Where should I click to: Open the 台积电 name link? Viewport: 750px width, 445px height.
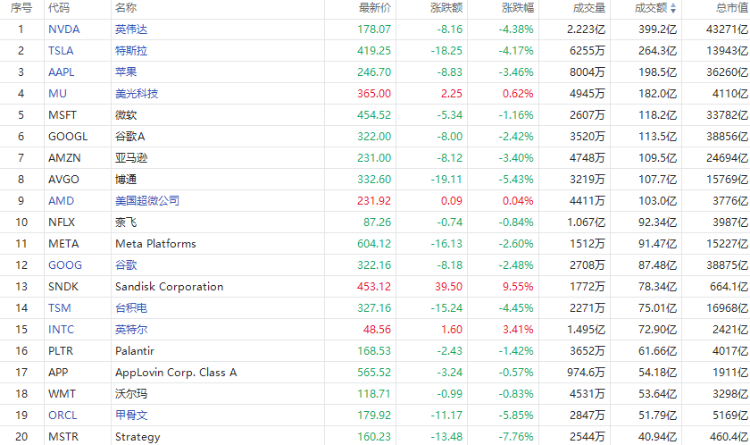pyautogui.click(x=131, y=308)
